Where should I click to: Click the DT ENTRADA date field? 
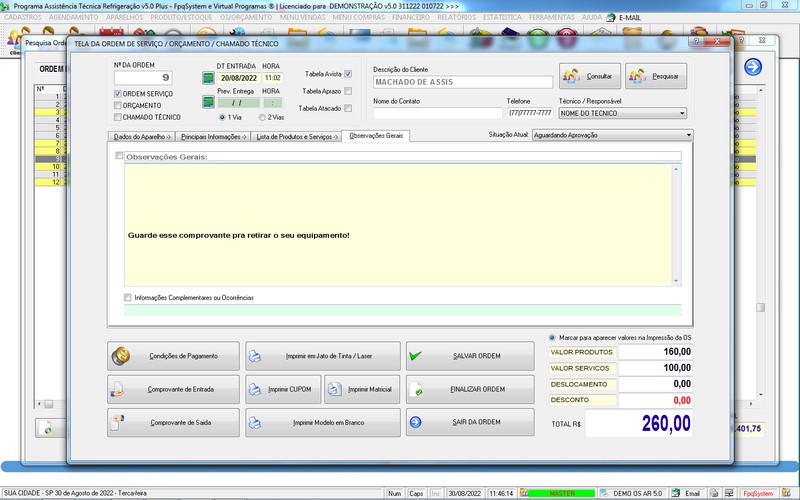pyautogui.click(x=239, y=78)
